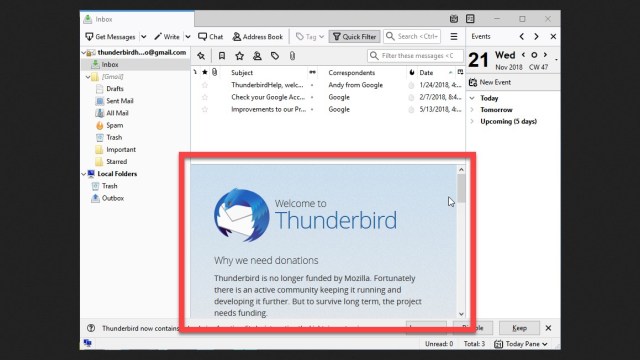Viewport: 640px width, 360px height.
Task: Expand the Tomorrow events section
Action: point(472,110)
